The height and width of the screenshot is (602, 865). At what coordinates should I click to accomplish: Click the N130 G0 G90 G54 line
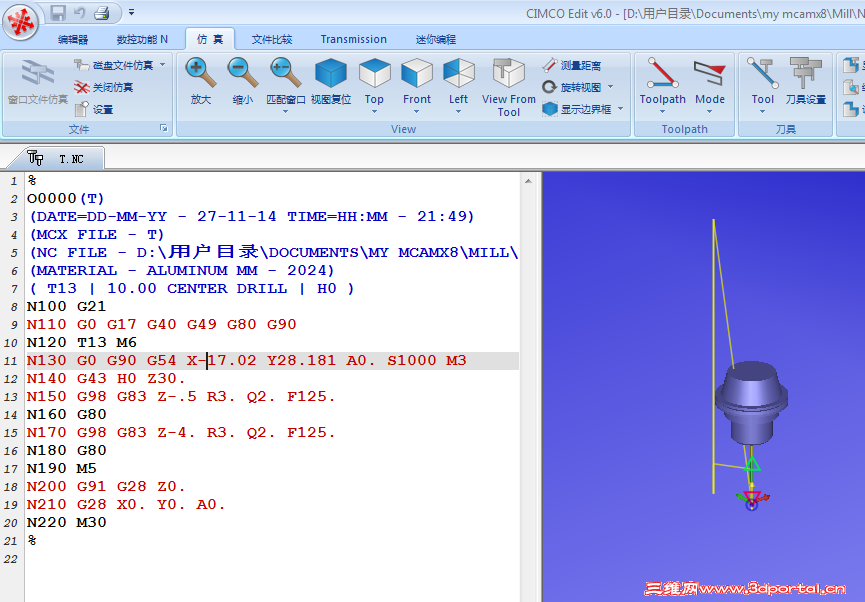(x=273, y=360)
